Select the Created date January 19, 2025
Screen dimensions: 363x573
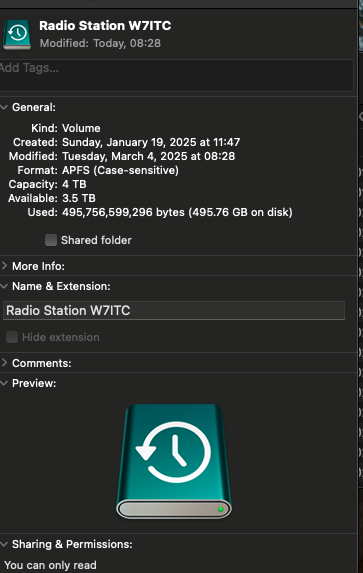pyautogui.click(x=151, y=142)
